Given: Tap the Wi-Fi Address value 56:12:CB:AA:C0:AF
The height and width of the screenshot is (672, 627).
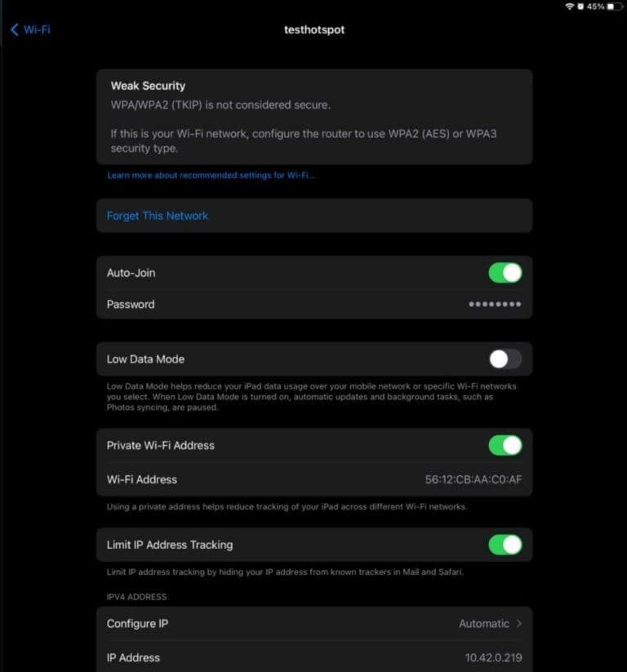Looking at the screenshot, I should 474,479.
